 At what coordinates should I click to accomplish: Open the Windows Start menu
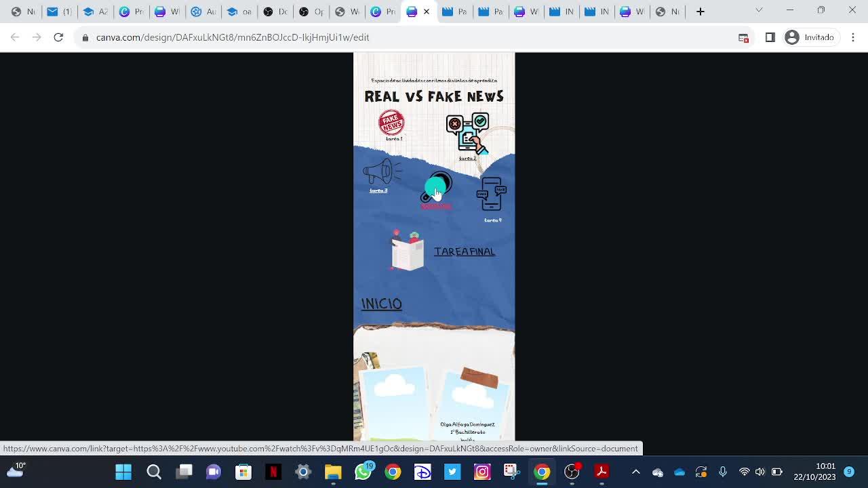point(123,472)
